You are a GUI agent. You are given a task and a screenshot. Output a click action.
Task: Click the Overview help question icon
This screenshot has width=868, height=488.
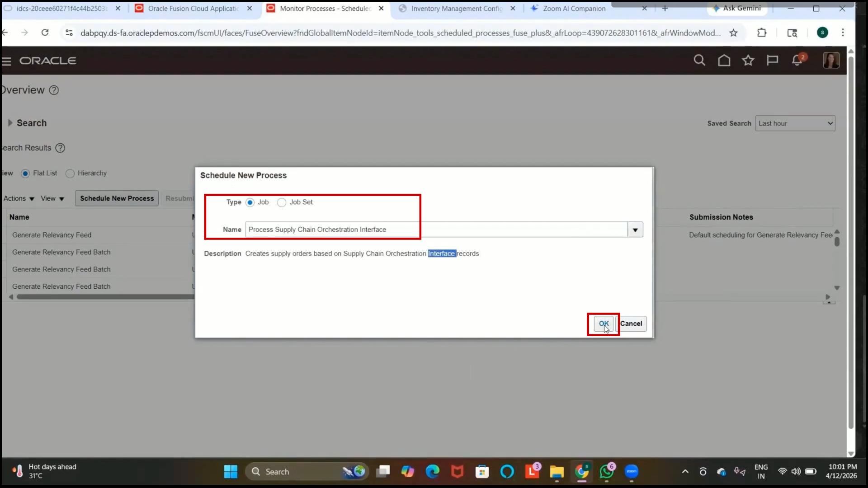[54, 90]
